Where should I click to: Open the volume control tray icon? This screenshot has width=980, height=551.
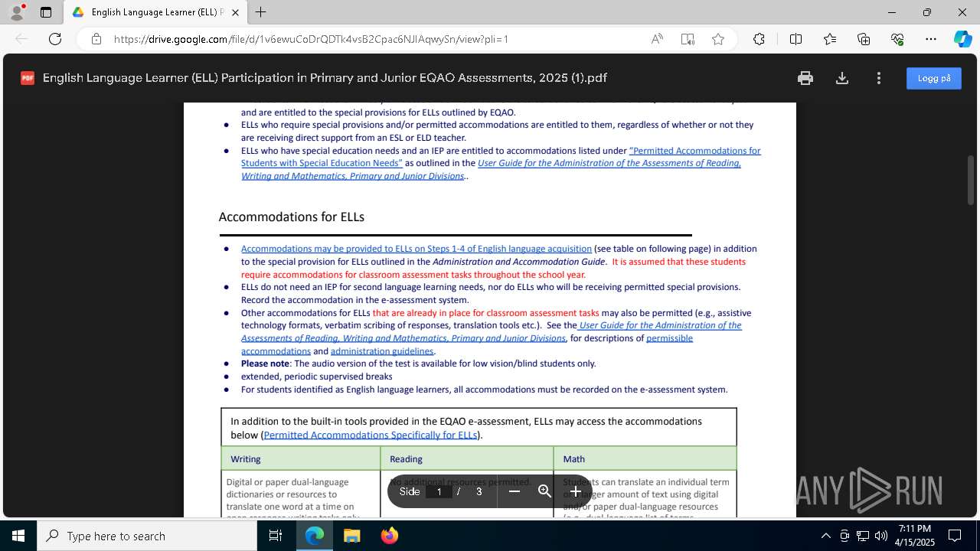click(x=880, y=536)
